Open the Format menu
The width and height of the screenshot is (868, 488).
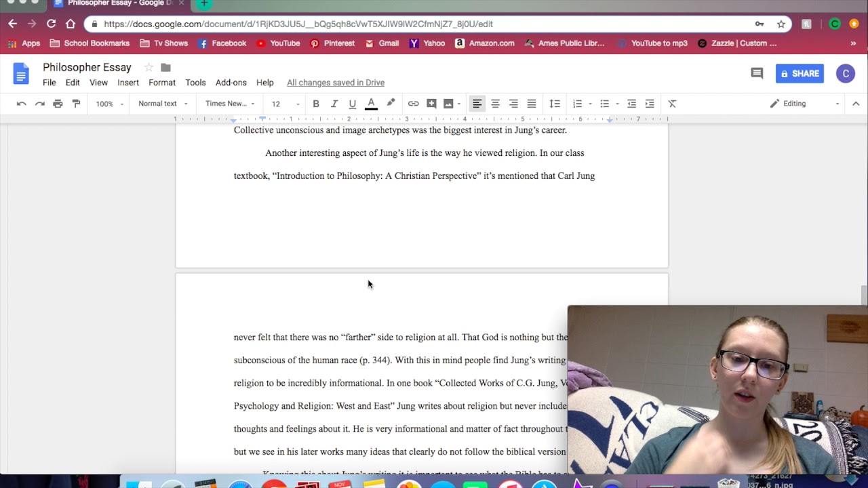[x=162, y=83]
